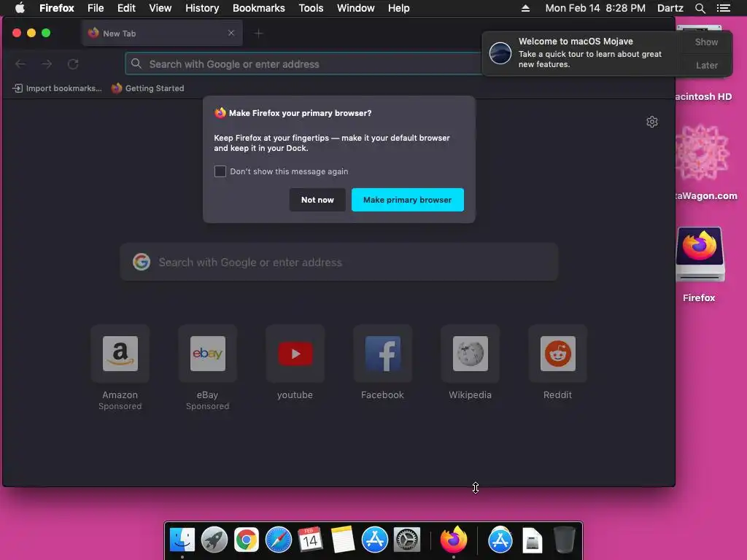Open the History menu
Viewport: 747px width, 560px height.
click(x=202, y=8)
